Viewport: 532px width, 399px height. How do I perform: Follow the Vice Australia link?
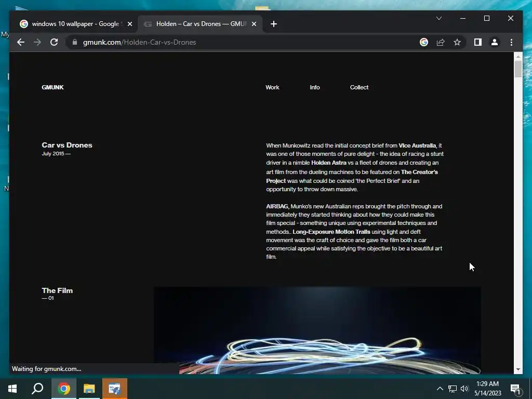point(417,145)
